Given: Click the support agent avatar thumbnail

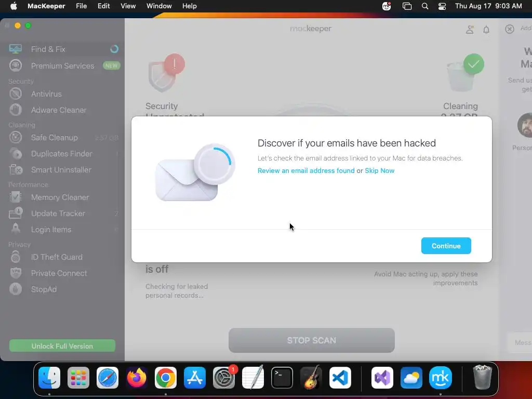Looking at the screenshot, I should [x=525, y=125].
